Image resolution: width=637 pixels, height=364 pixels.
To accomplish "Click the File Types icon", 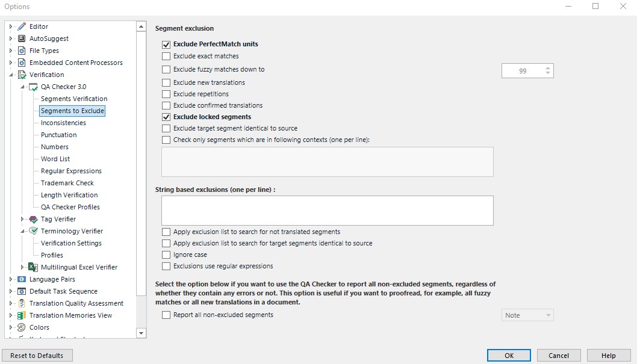I will 22,51.
